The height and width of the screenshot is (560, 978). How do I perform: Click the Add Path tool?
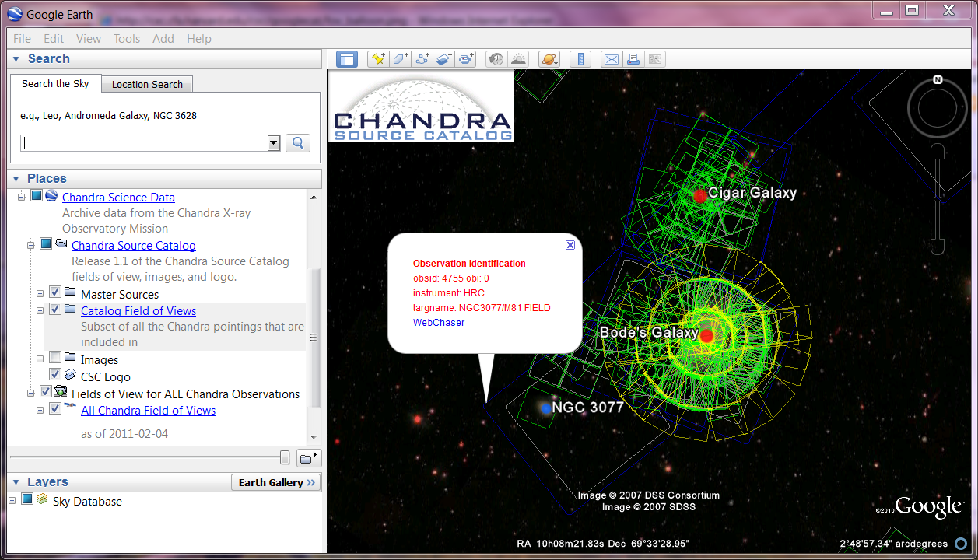point(422,59)
